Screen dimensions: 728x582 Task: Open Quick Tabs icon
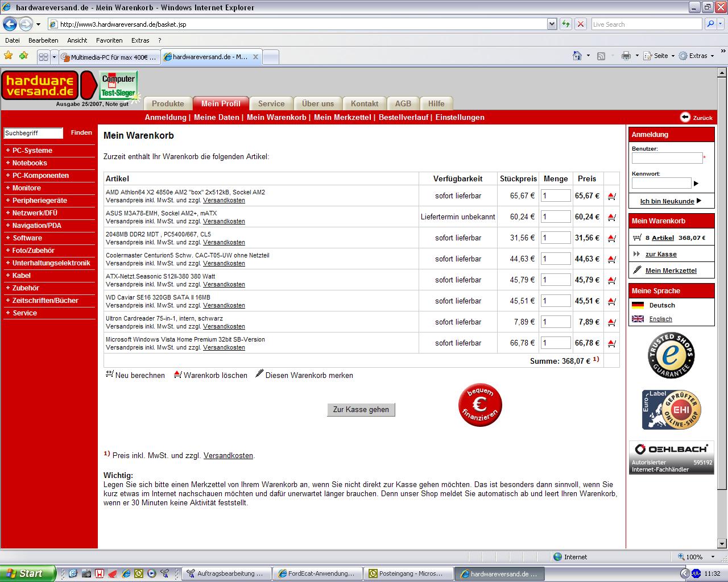tap(43, 57)
